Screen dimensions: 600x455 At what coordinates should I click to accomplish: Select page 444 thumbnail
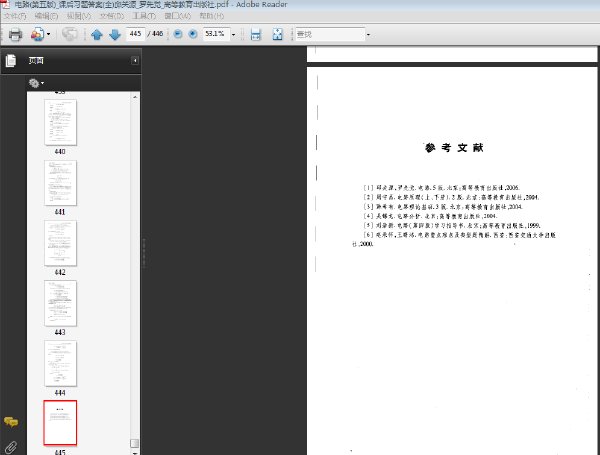(60, 363)
